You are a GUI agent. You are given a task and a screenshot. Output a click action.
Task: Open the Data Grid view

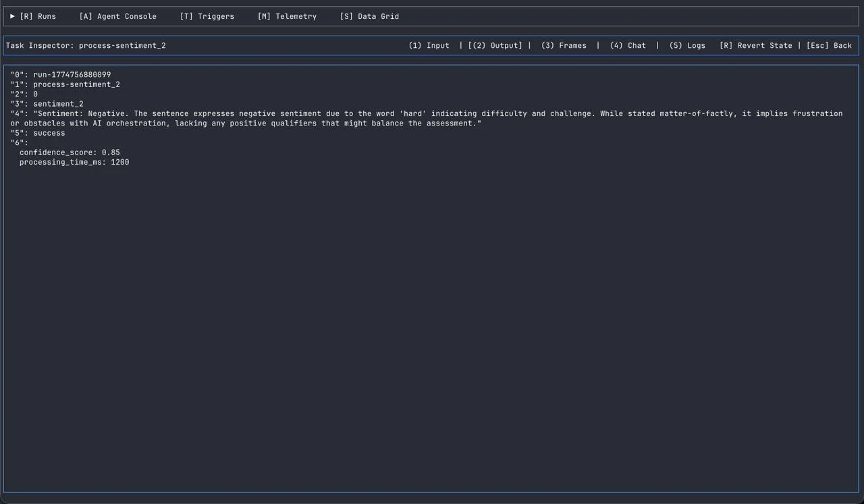pyautogui.click(x=369, y=16)
